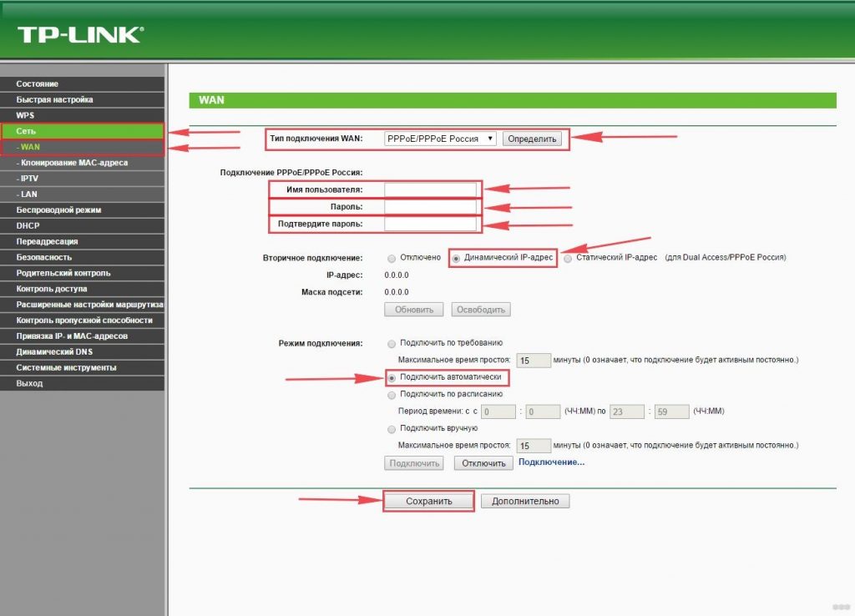
Task: Expand Клонирование MAC-адреса submenu item
Action: coord(74,163)
